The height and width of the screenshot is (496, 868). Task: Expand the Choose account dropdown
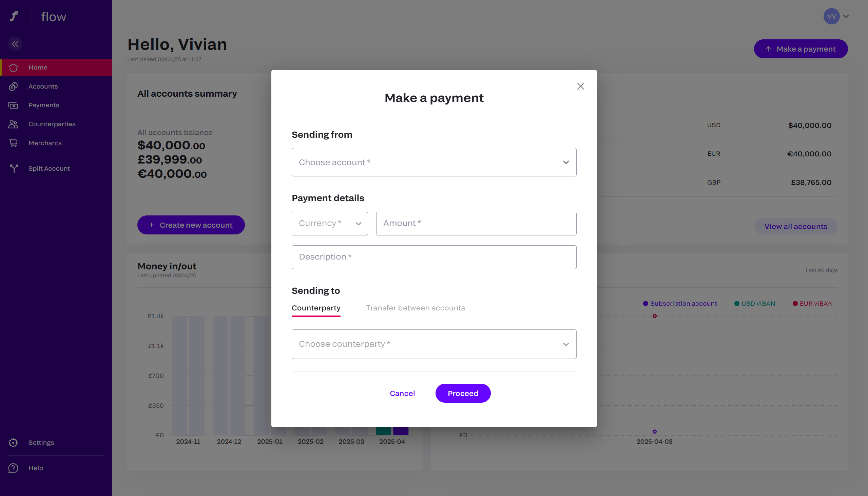coord(434,162)
